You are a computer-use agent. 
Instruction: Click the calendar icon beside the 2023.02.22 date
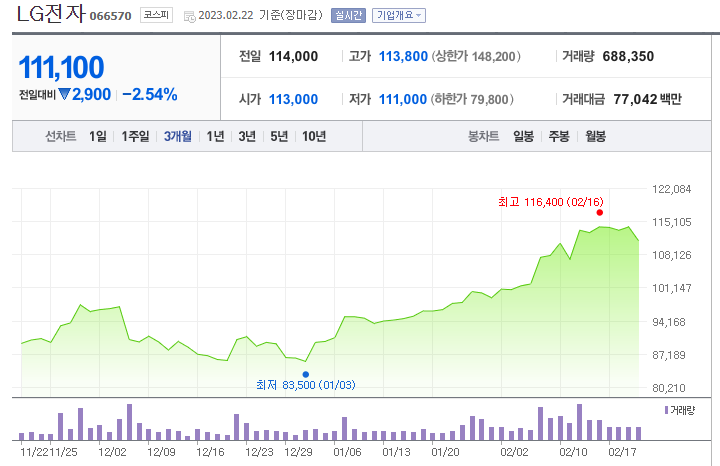point(189,17)
